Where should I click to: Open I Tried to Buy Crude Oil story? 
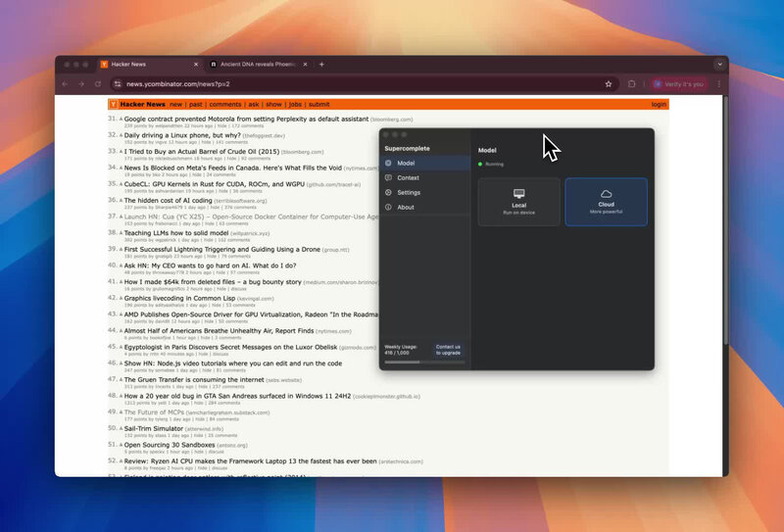click(202, 152)
